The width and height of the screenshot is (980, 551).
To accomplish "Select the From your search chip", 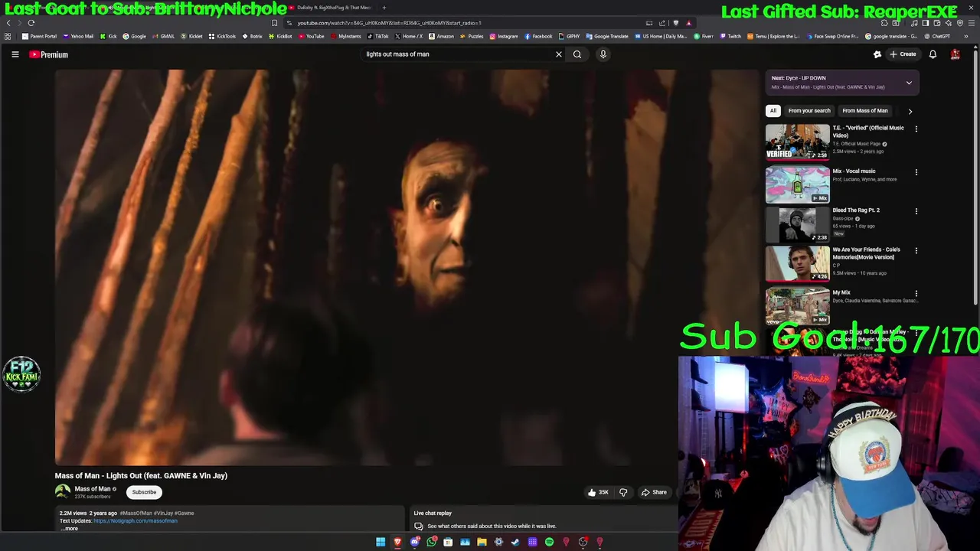I will [809, 111].
